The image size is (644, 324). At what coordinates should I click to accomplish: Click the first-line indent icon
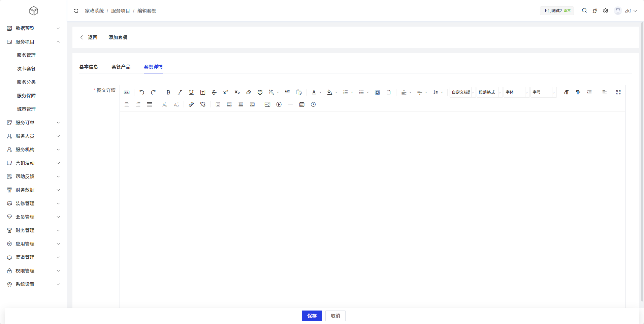click(589, 92)
